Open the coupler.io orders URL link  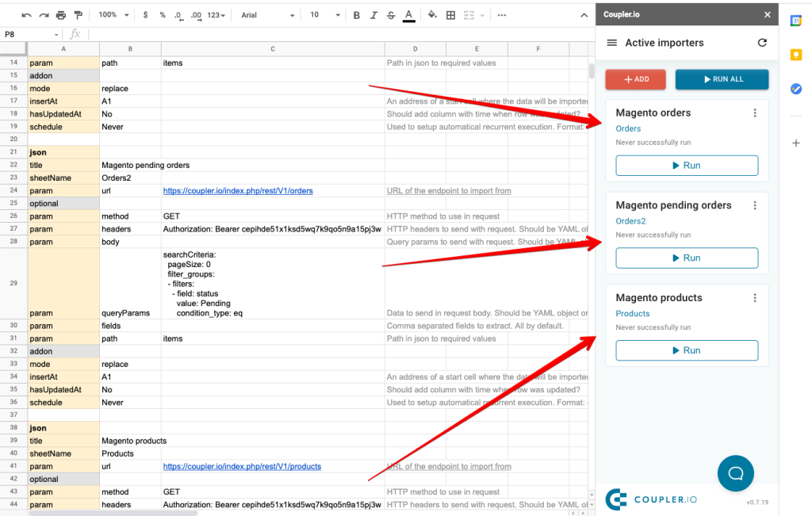pos(238,191)
